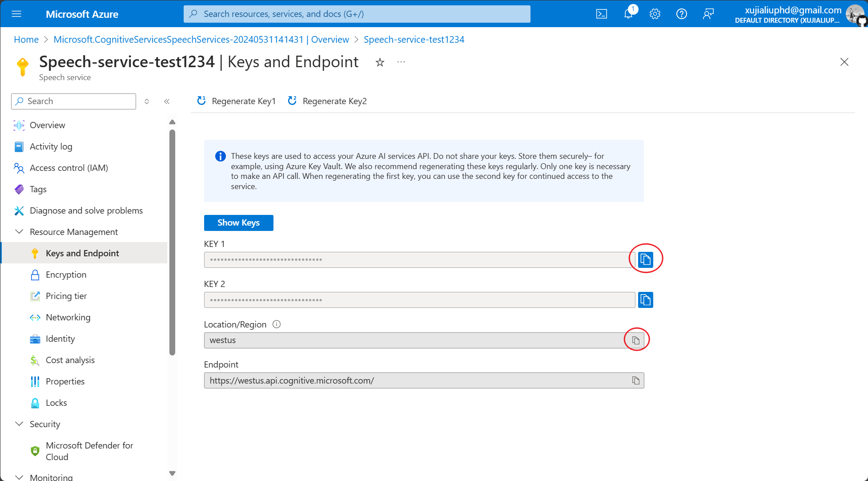Image resolution: width=868 pixels, height=481 pixels.
Task: Click the Location/Region info icon
Action: pos(277,324)
